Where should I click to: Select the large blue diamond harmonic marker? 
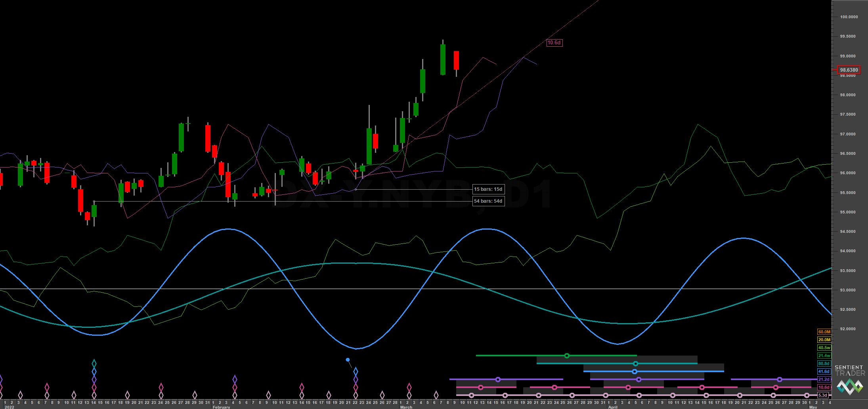[356, 371]
